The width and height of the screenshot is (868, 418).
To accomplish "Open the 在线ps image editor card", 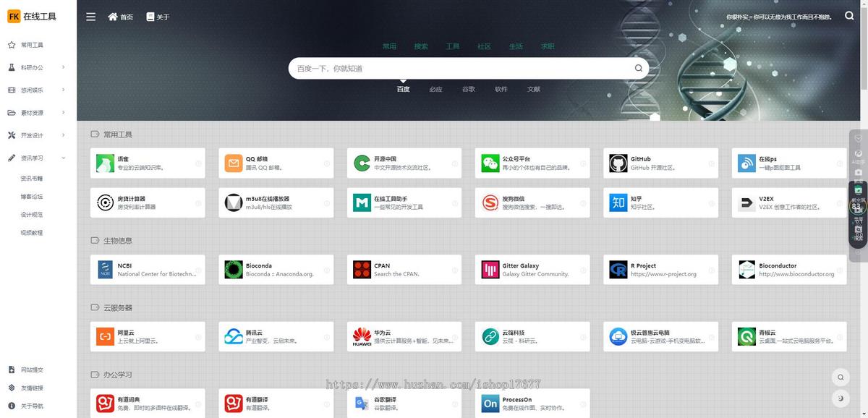I will pos(789,163).
